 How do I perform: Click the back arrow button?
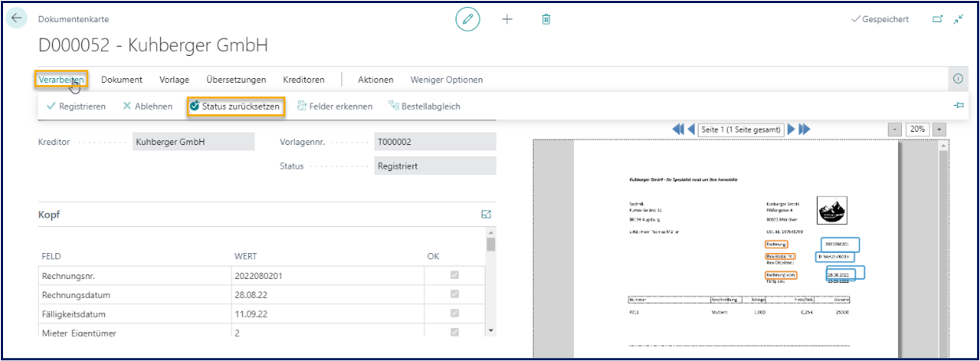(x=17, y=18)
